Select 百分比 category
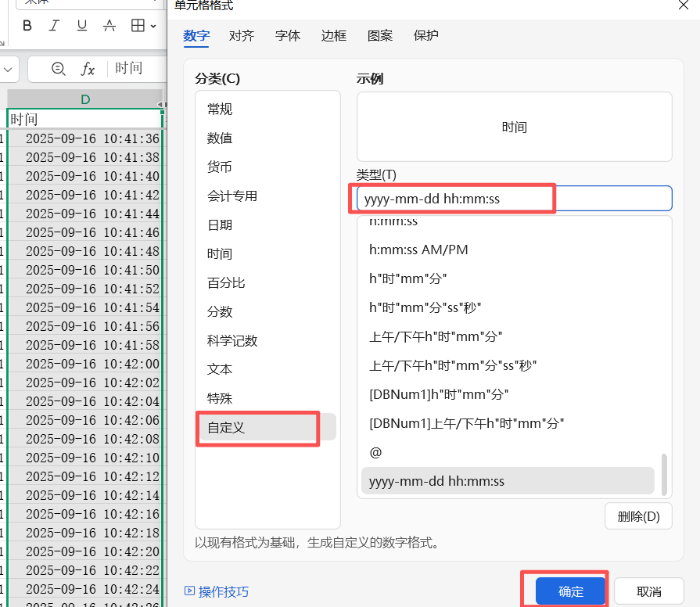 [x=267, y=283]
